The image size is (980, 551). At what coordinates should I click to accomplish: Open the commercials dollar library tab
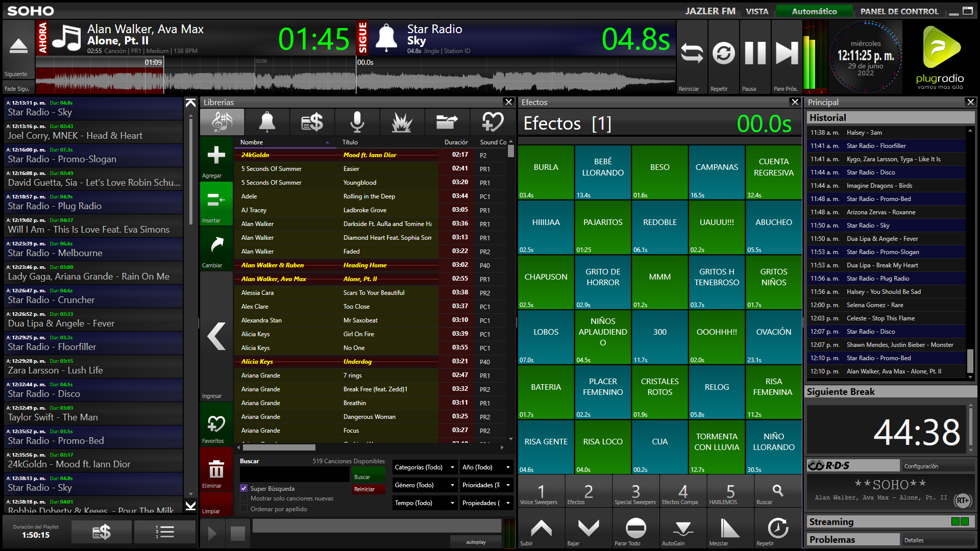312,122
